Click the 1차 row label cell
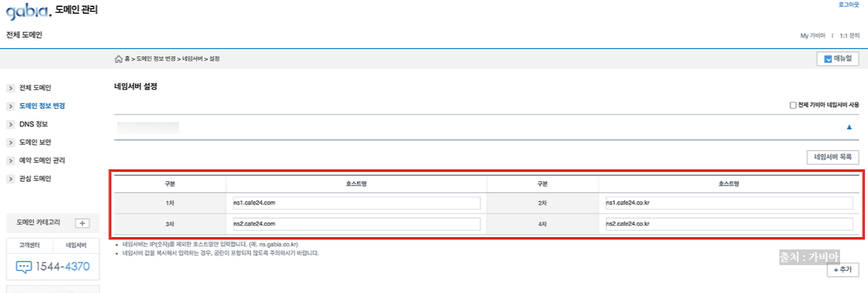 click(170, 203)
